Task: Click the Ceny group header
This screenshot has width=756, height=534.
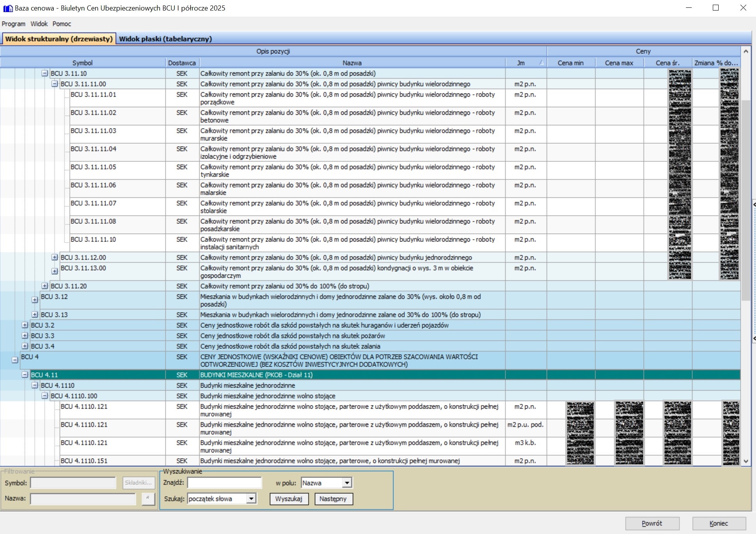Action: coord(643,51)
